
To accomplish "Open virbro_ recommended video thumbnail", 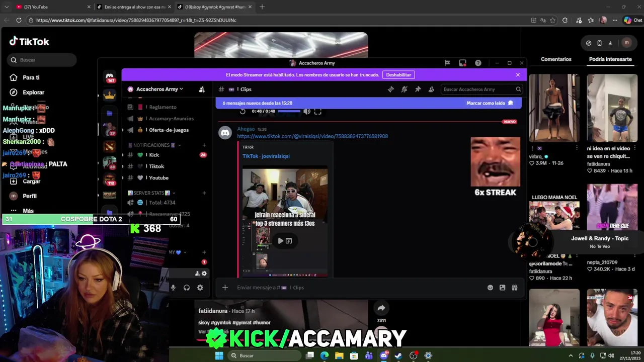I will click(x=554, y=108).
